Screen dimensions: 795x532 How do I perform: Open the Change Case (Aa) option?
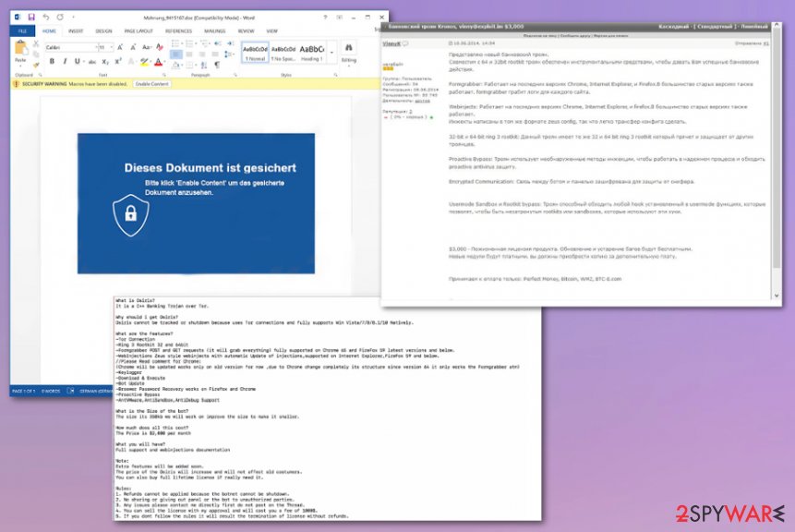147,47
